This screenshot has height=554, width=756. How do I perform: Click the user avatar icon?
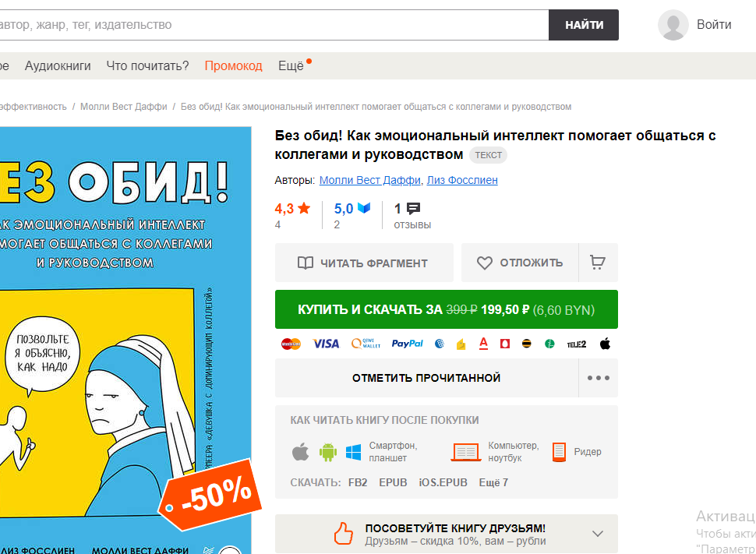point(673,25)
